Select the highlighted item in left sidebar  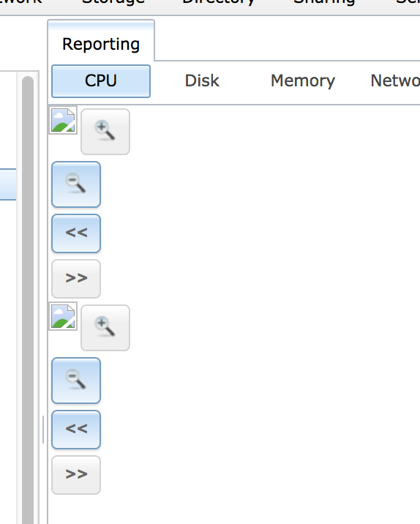coord(8,184)
